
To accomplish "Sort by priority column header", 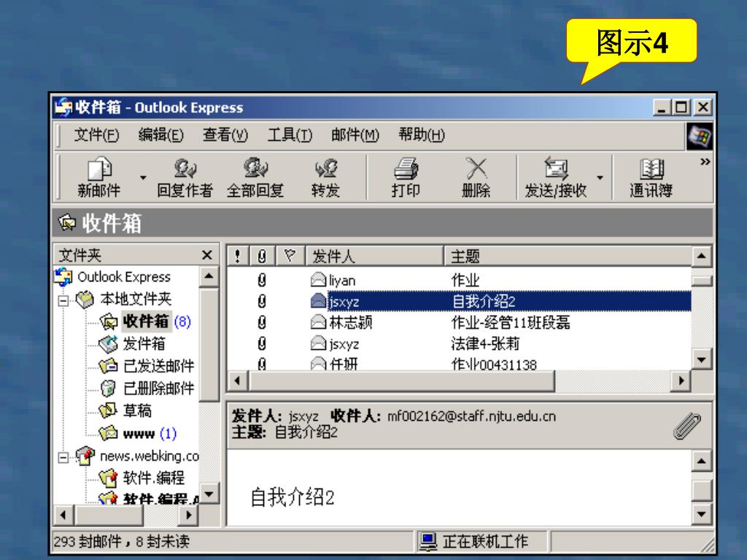I will [x=238, y=257].
